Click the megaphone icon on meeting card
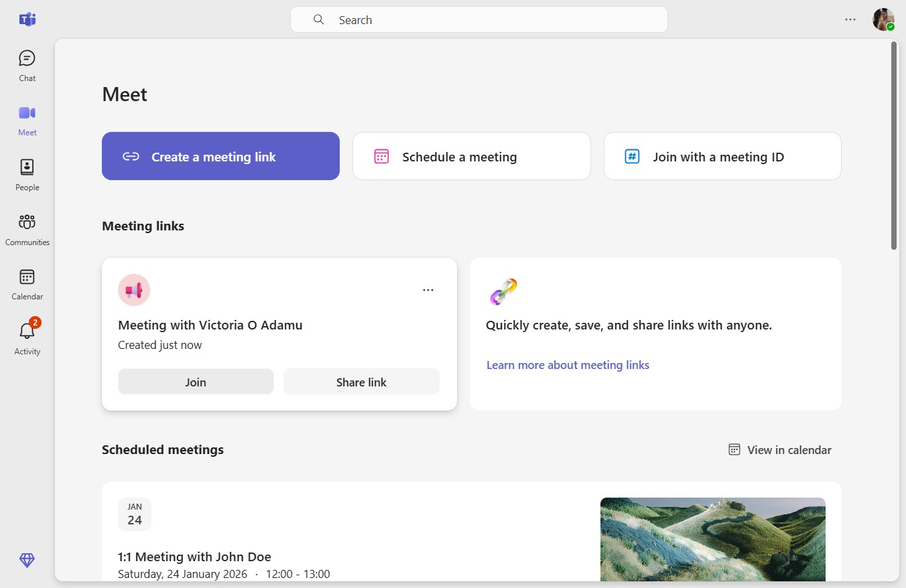The height and width of the screenshot is (588, 906). [134, 290]
